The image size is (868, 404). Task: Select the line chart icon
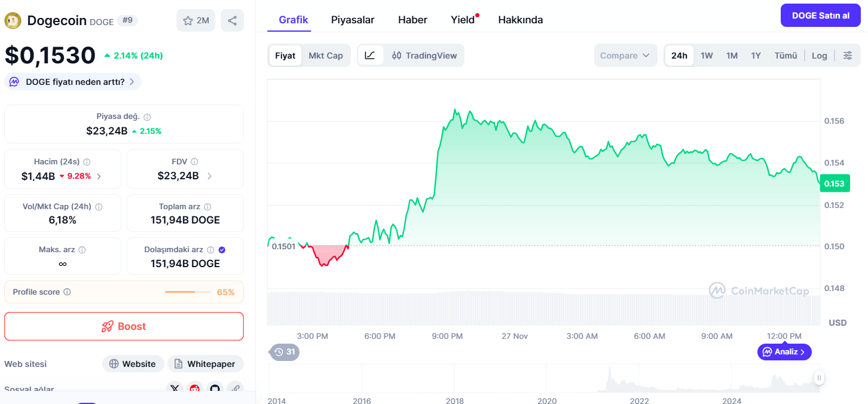[370, 56]
